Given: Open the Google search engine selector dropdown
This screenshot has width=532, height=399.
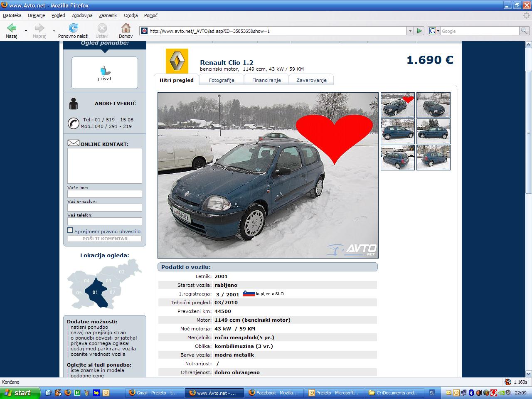Looking at the screenshot, I should point(434,31).
